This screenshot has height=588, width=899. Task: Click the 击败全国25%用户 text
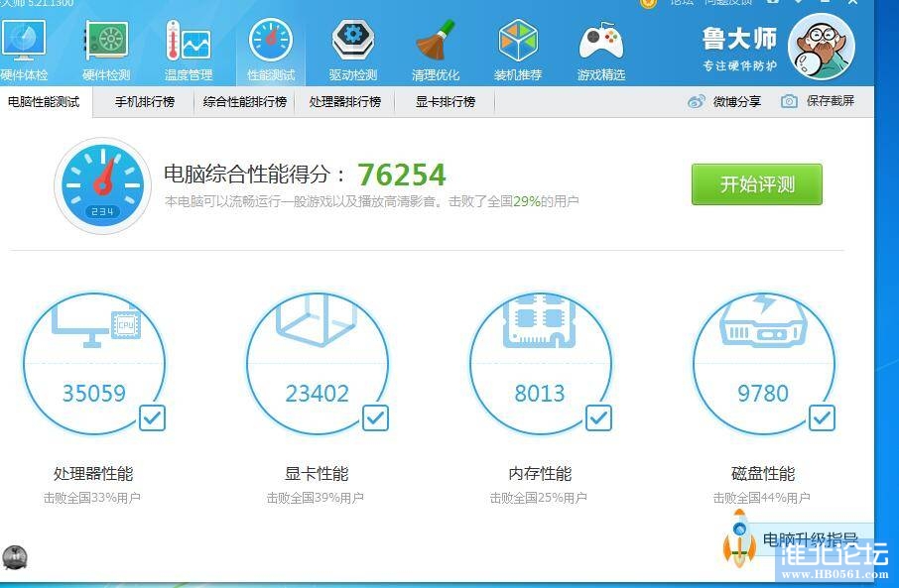point(539,498)
